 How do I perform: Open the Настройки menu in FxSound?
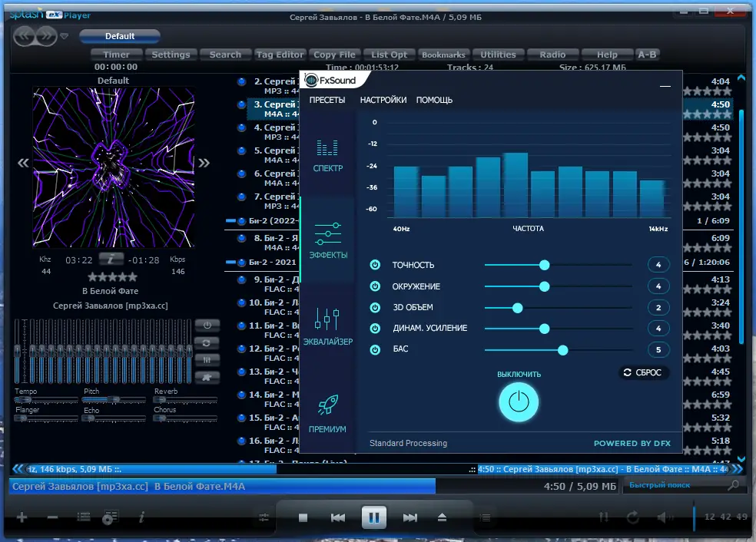pyautogui.click(x=383, y=101)
